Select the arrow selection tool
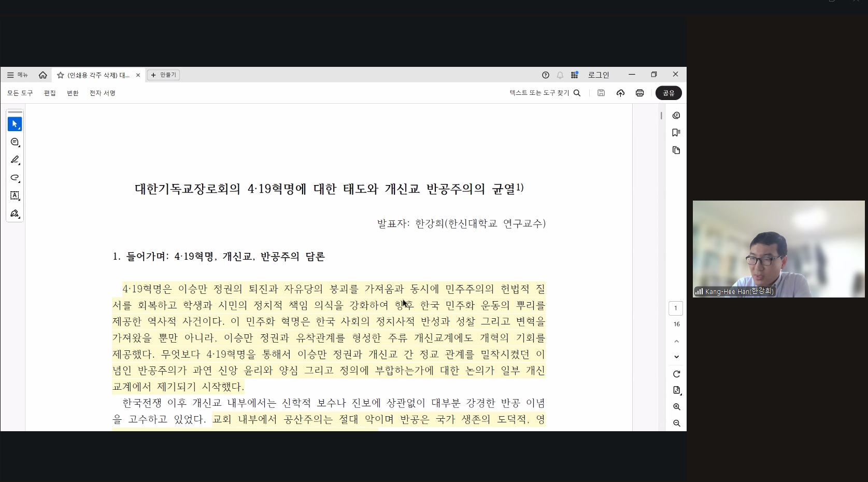Viewport: 868px width, 482px height. pyautogui.click(x=15, y=124)
